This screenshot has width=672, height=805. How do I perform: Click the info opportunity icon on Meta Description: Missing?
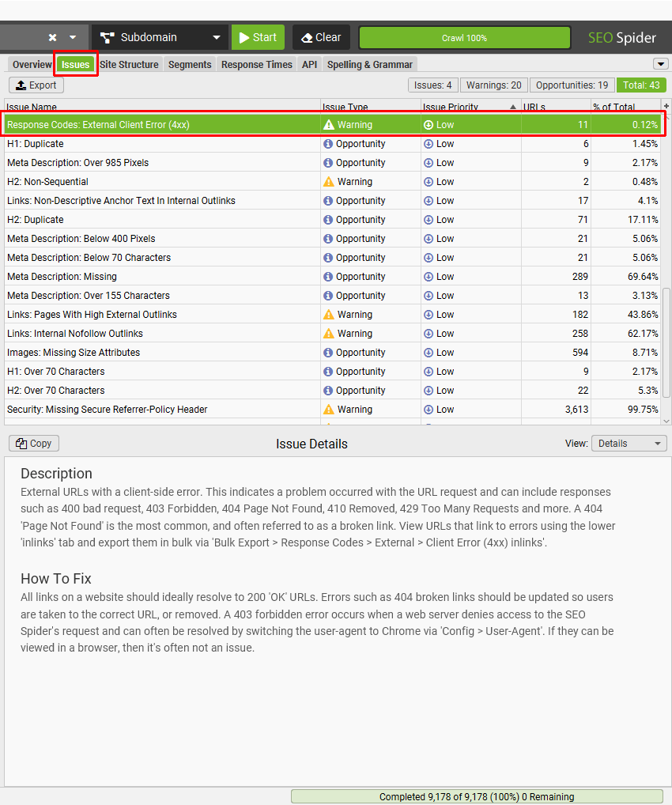click(327, 276)
